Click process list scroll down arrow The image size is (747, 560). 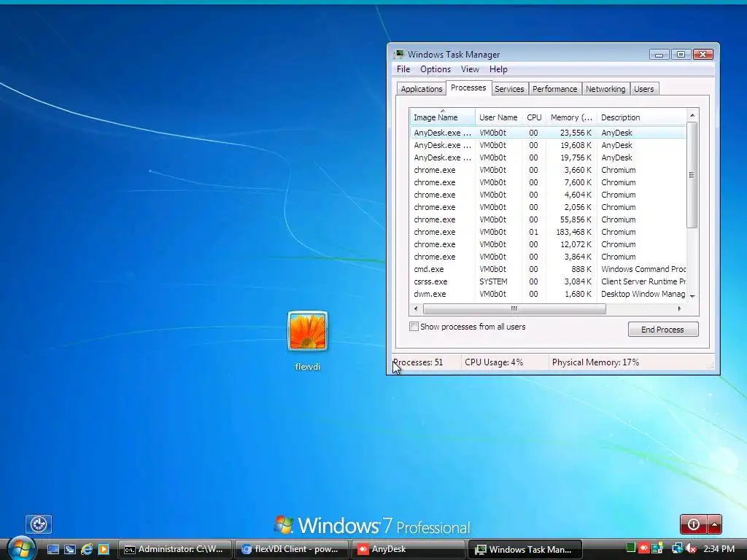pyautogui.click(x=692, y=296)
